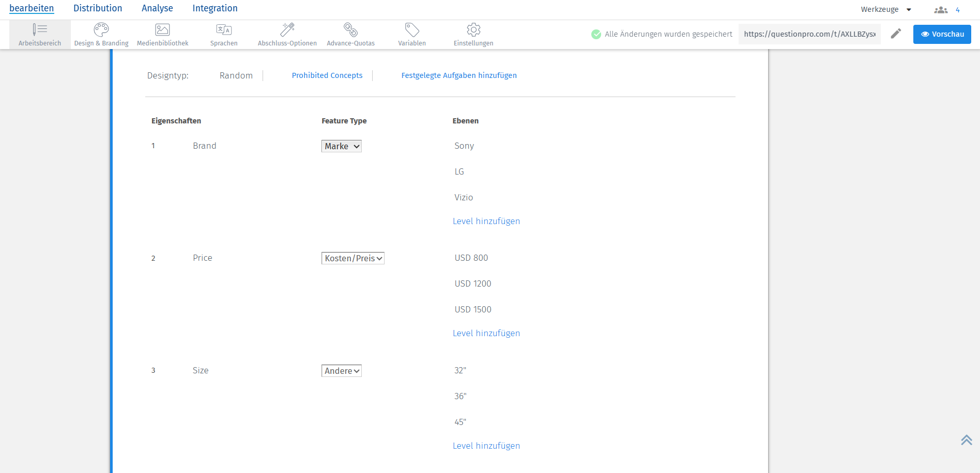The height and width of the screenshot is (473, 980).
Task: Expand the Andere feature type dropdown
Action: click(x=341, y=371)
